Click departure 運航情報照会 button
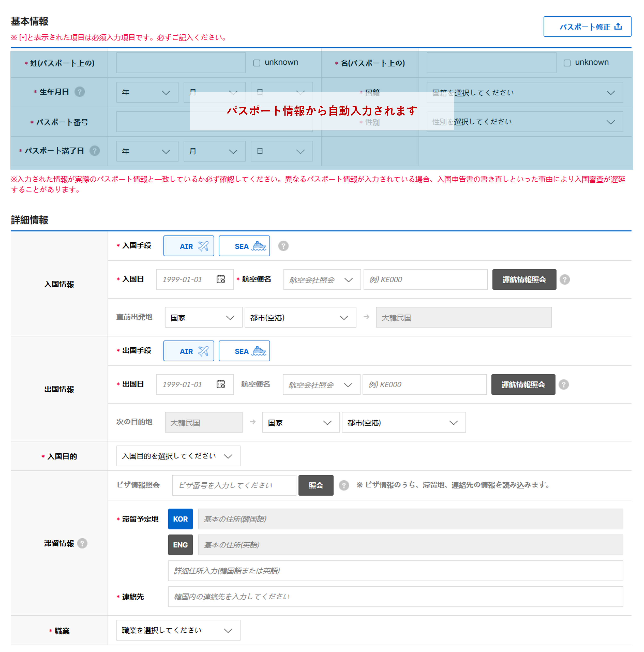The height and width of the screenshot is (652, 644). coord(523,384)
